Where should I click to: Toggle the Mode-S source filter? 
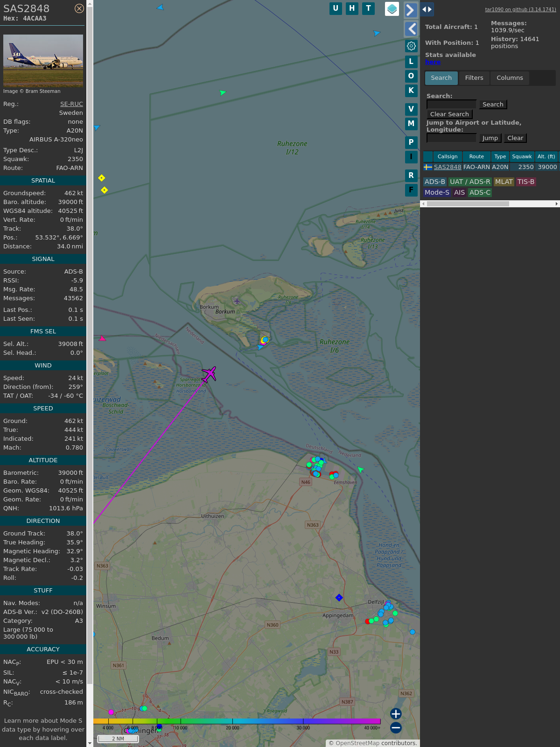[437, 192]
